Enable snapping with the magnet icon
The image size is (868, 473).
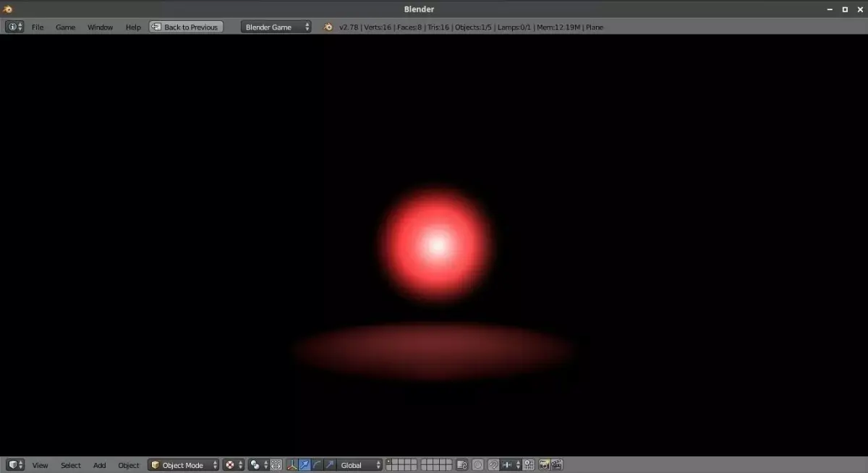click(493, 465)
